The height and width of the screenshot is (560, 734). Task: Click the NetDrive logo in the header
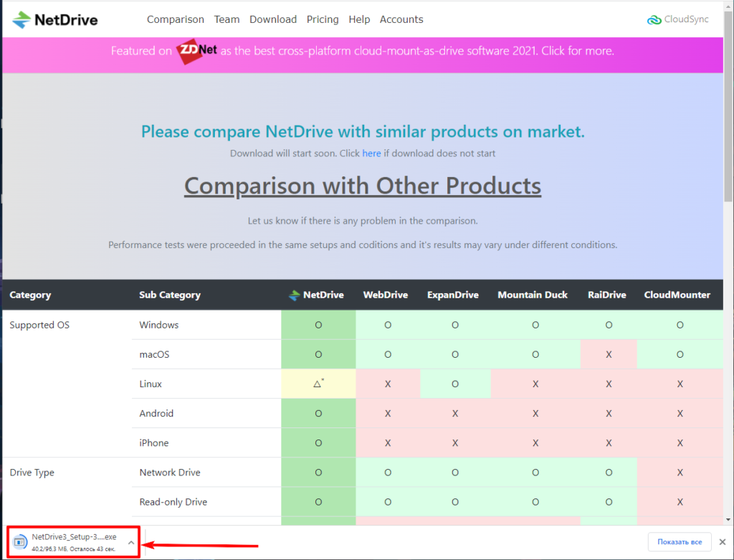pyautogui.click(x=55, y=19)
